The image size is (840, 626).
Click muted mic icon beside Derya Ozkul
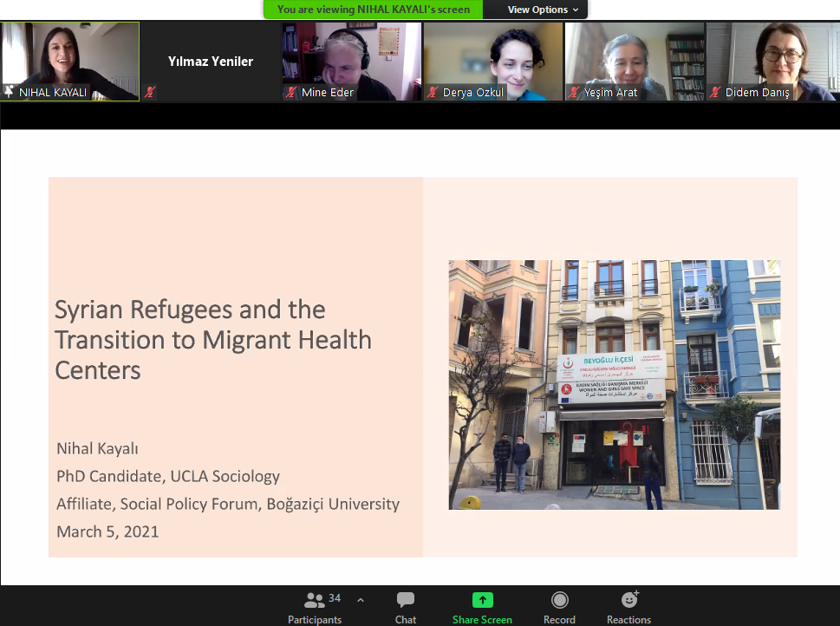pyautogui.click(x=433, y=92)
